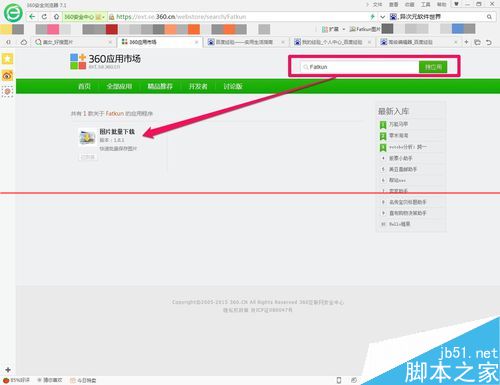Click the 360应用市场 logo
500x385 pixels.
tap(105, 61)
